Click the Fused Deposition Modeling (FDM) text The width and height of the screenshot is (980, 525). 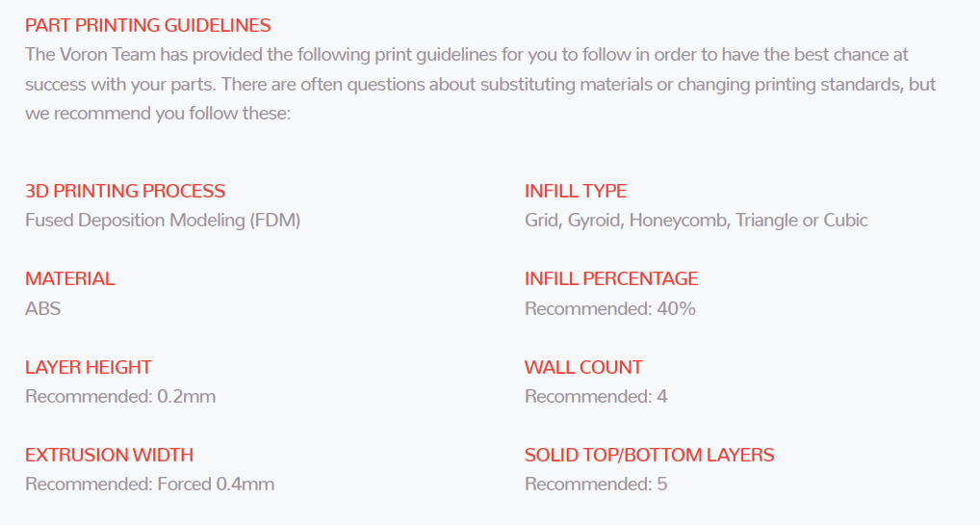tap(163, 221)
